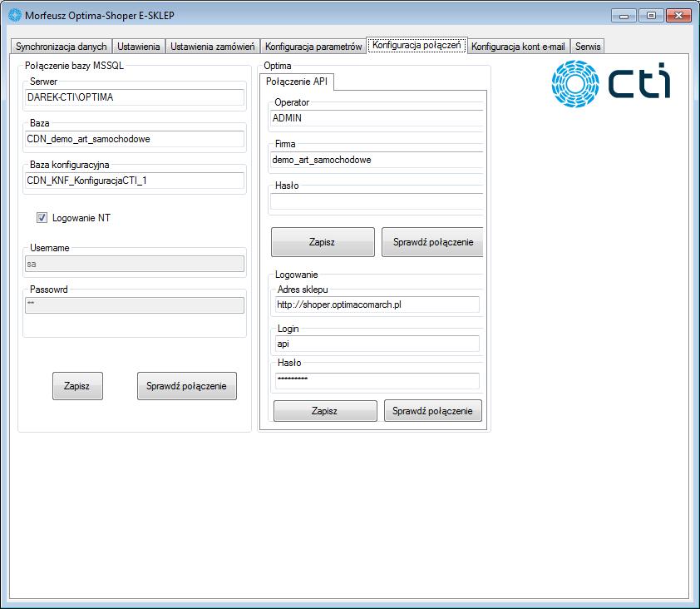Open the Synchronizacja danych tab
Screen dimensions: 700x609
(x=62, y=47)
